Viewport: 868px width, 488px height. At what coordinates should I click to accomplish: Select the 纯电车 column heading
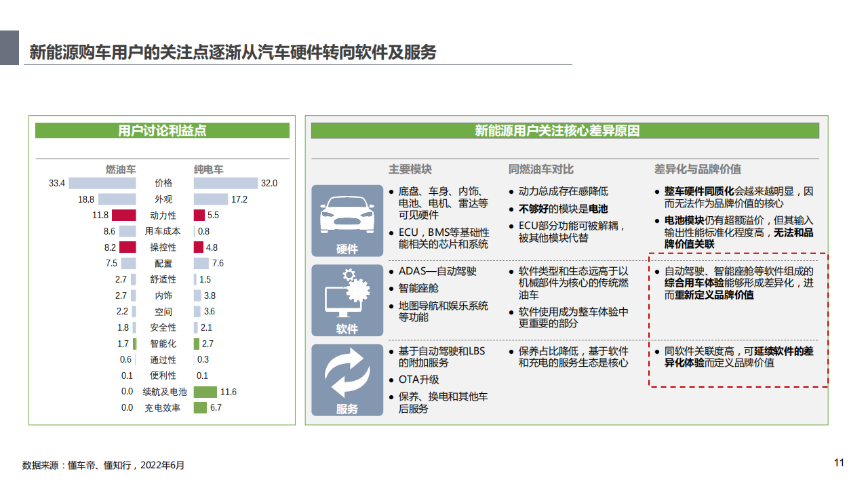pyautogui.click(x=208, y=169)
